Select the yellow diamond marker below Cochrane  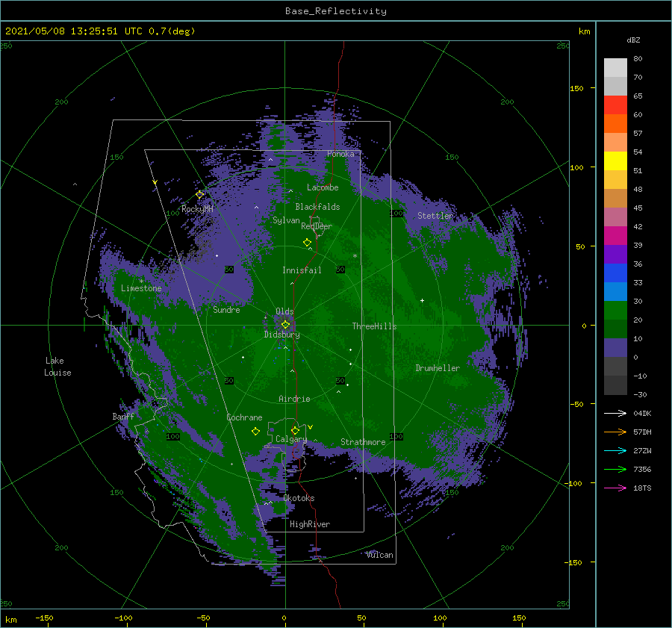click(x=255, y=432)
